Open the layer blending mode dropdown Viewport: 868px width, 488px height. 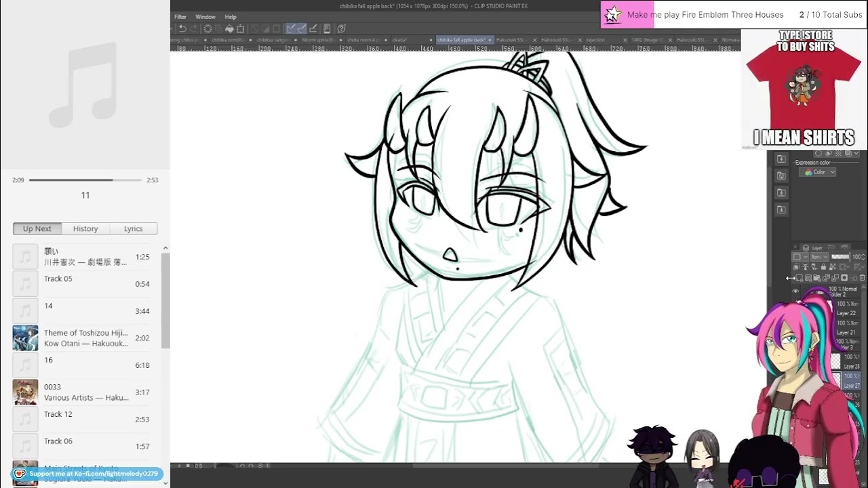(x=819, y=257)
